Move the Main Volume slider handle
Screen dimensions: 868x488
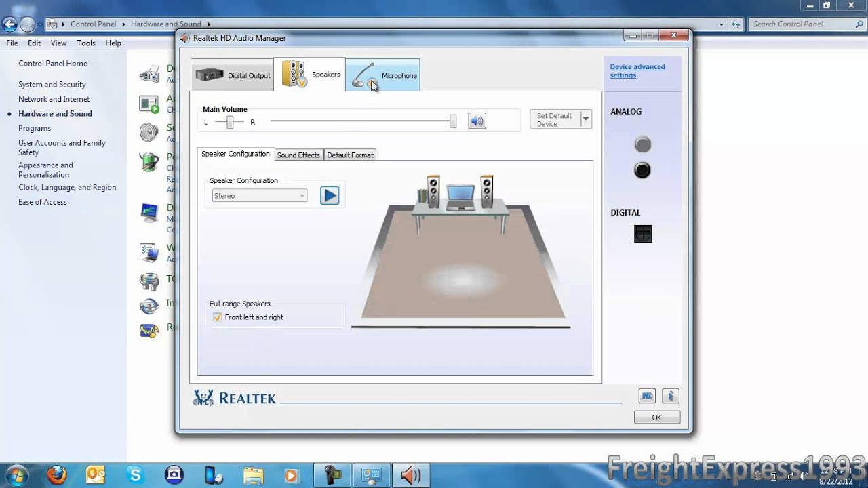pos(453,121)
